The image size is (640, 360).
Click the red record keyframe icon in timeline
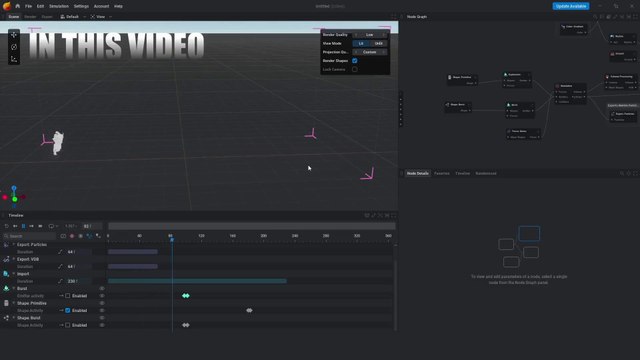point(72,236)
